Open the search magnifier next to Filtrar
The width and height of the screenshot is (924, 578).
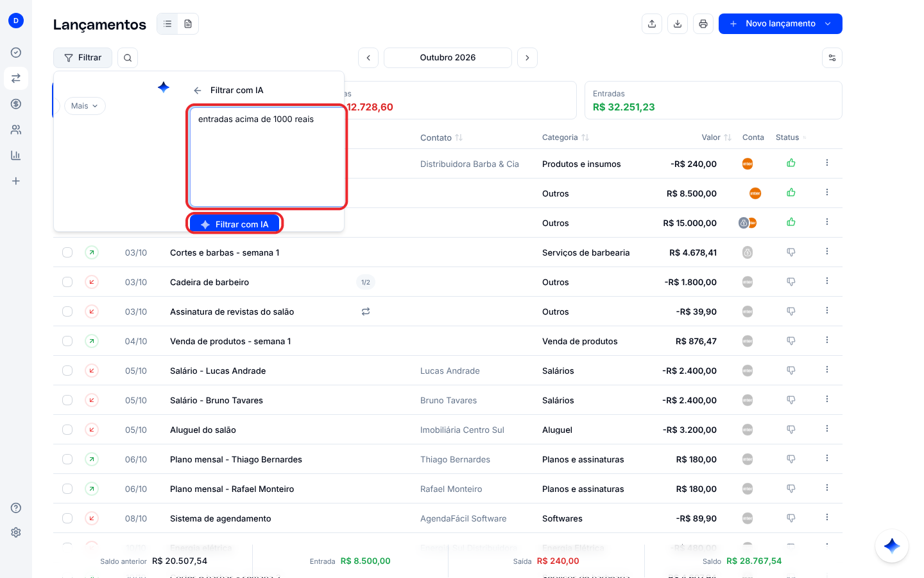[128, 58]
